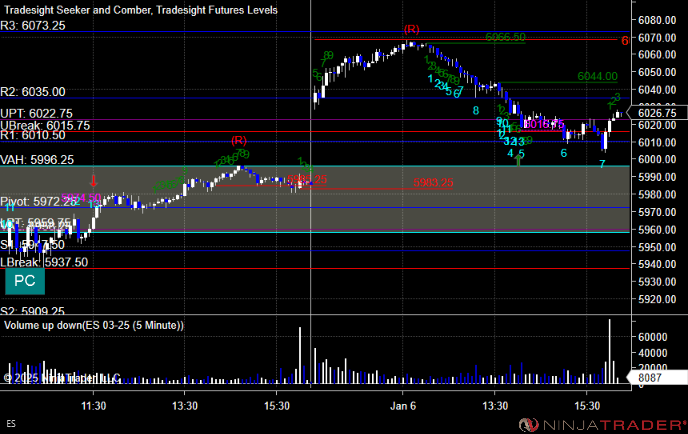Select the UPT: 6022.75 label
Image resolution: width=688 pixels, height=434 pixels.
(36, 114)
